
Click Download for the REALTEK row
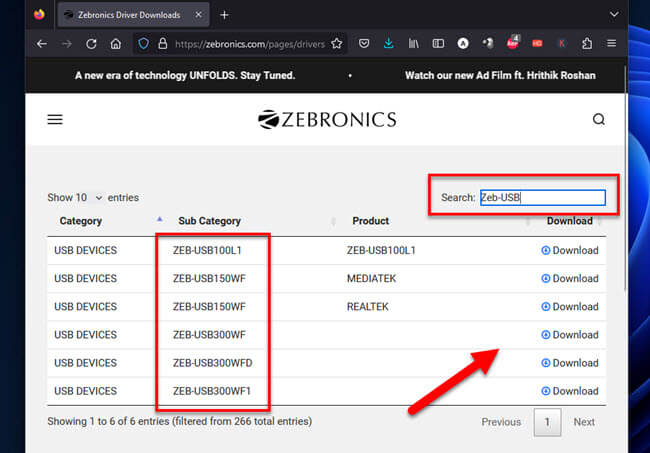[570, 307]
